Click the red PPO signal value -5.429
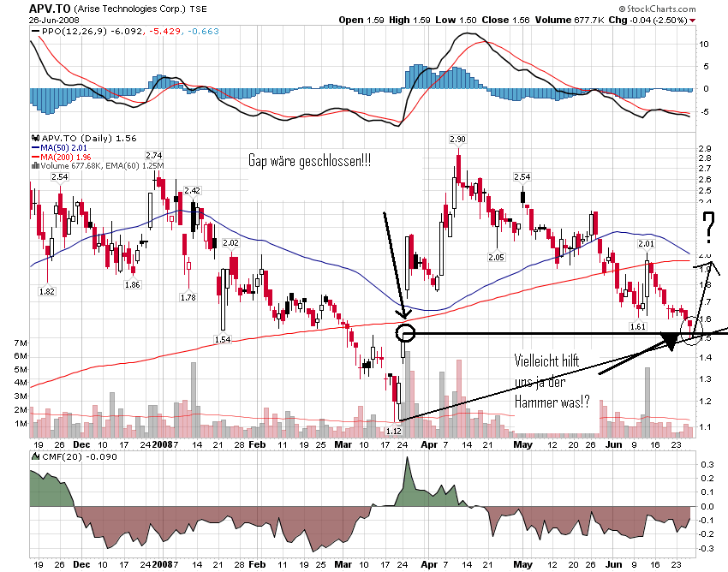728x572 pixels. pyautogui.click(x=164, y=31)
